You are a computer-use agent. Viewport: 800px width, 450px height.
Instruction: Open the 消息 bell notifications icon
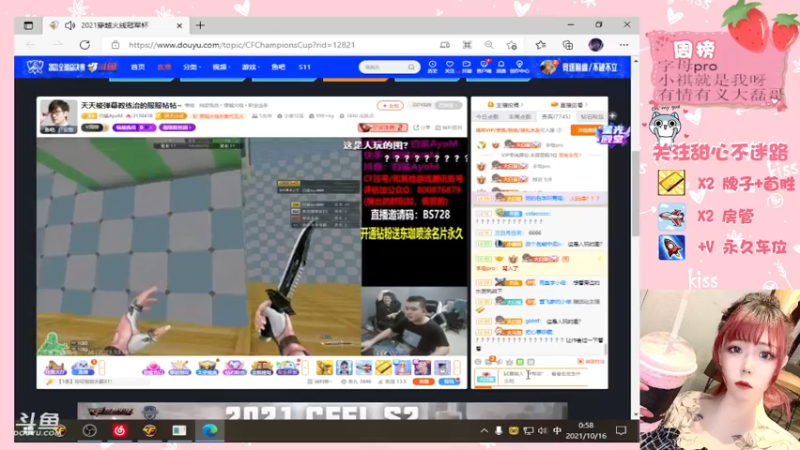tap(501, 67)
